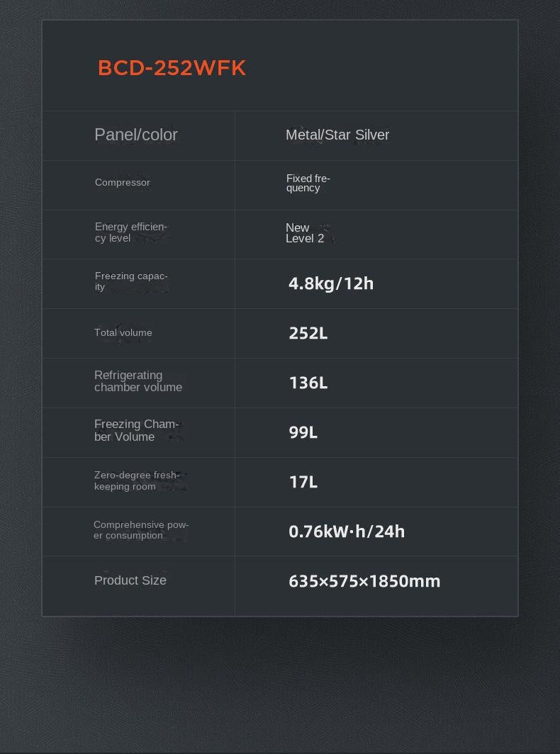Click the 635×575×1850mm product size value

[364, 581]
